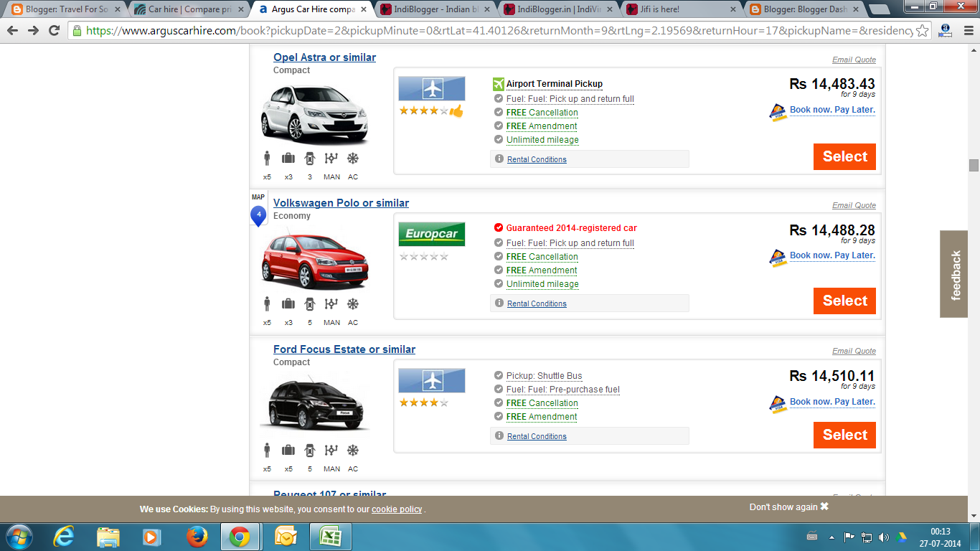Click Email Quote for Volkswagen Polo
Viewport: 980px width, 551px height.
(854, 205)
